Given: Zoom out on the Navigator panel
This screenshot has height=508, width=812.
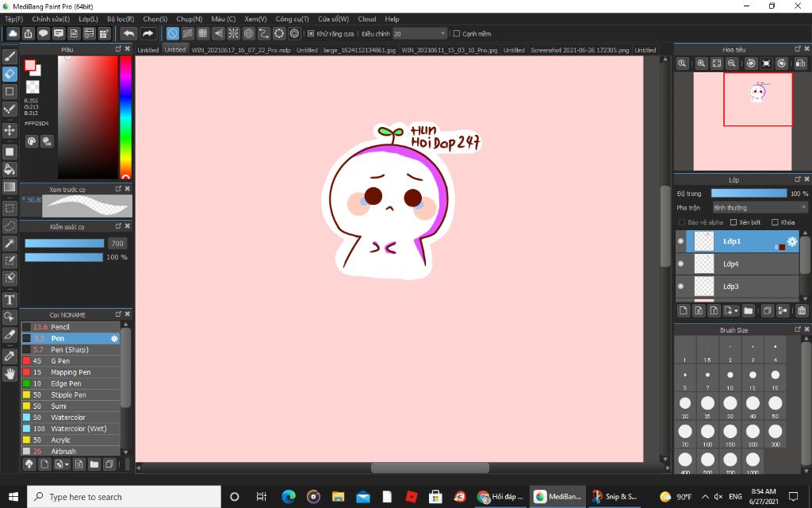Looking at the screenshot, I should [732, 63].
